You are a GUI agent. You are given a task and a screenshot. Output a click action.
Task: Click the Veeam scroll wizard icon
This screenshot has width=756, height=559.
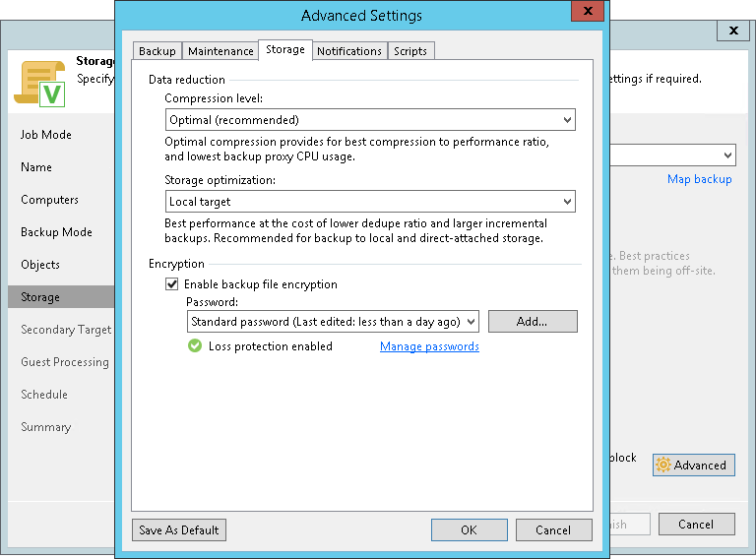pos(40,84)
